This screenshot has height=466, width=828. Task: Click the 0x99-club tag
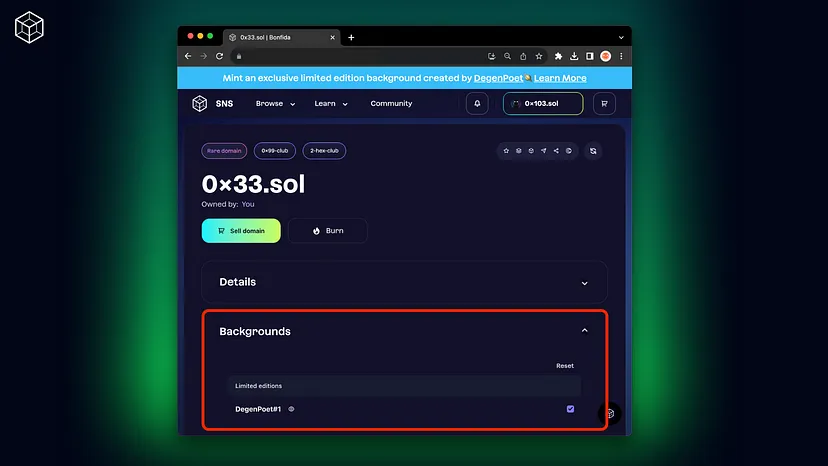coord(275,151)
